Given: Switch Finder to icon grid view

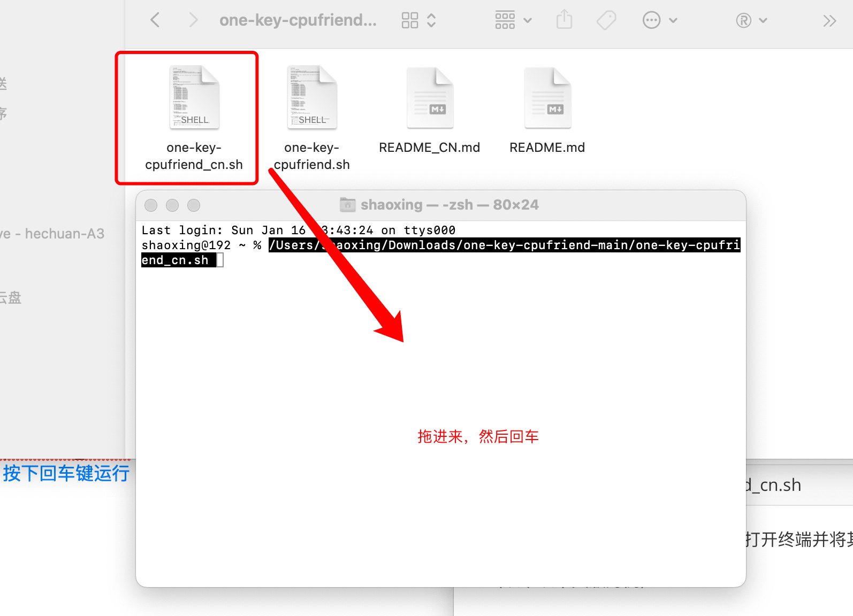Looking at the screenshot, I should [x=410, y=20].
